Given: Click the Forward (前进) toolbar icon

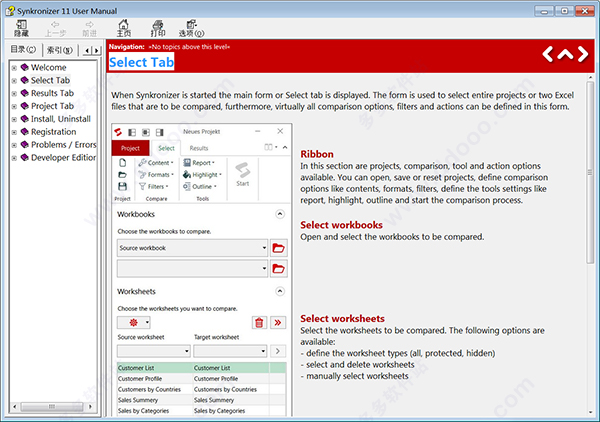Looking at the screenshot, I should (x=89, y=28).
